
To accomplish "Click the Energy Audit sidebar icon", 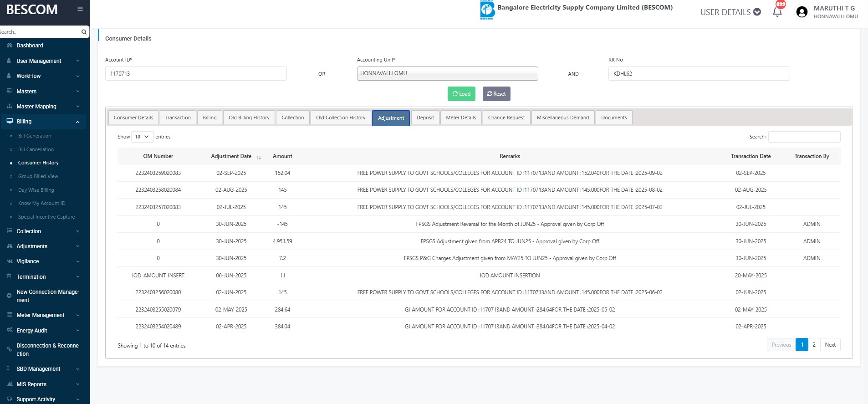I will coord(9,330).
